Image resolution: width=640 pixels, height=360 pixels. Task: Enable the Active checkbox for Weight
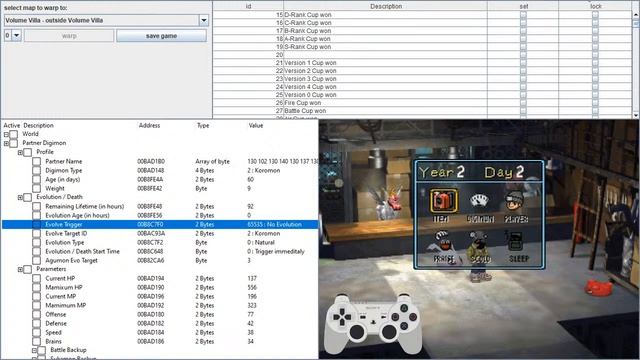coord(36,188)
